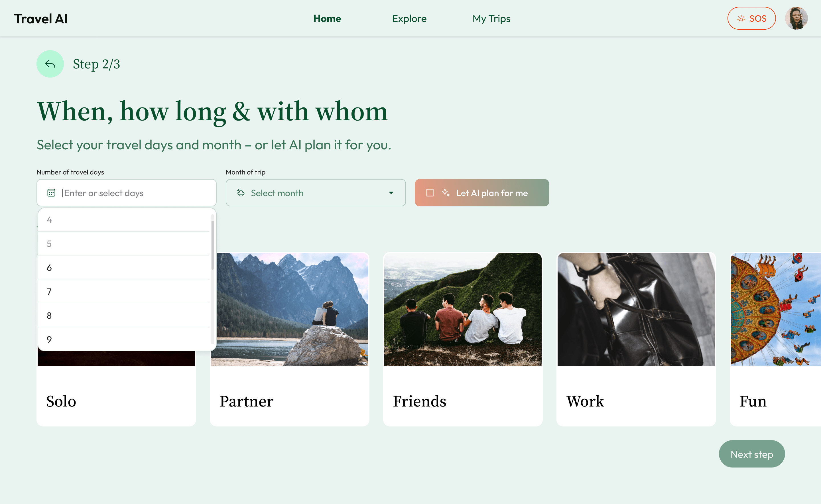Select the Friends travel companion card
This screenshot has width=821, height=504.
click(463, 339)
